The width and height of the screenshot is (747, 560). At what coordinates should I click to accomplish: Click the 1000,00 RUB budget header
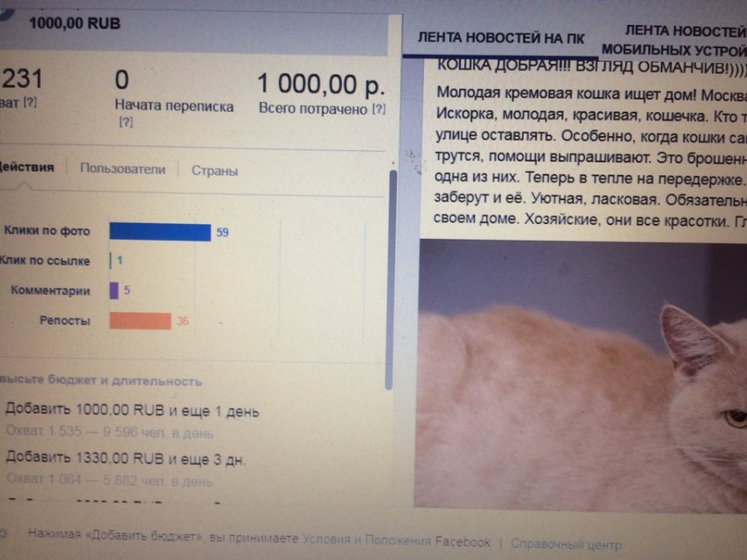pos(75,23)
